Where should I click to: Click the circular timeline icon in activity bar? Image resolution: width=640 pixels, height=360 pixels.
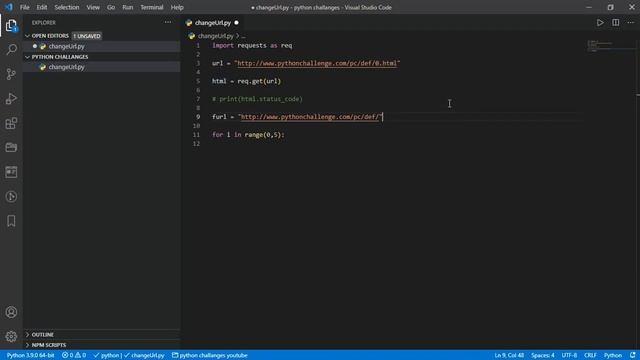point(11,196)
